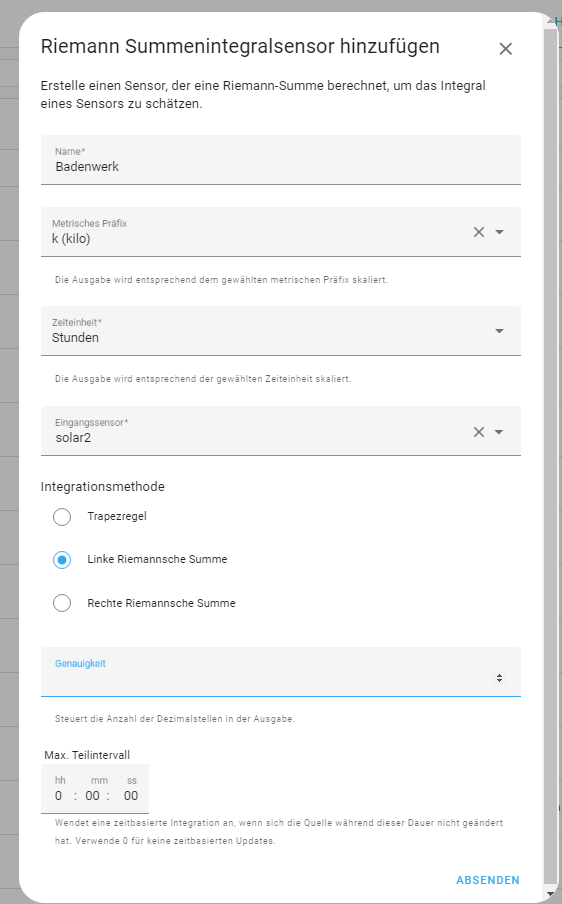Open the Metrisches Präfix dropdown arrow
This screenshot has height=904, width=562.
point(500,232)
